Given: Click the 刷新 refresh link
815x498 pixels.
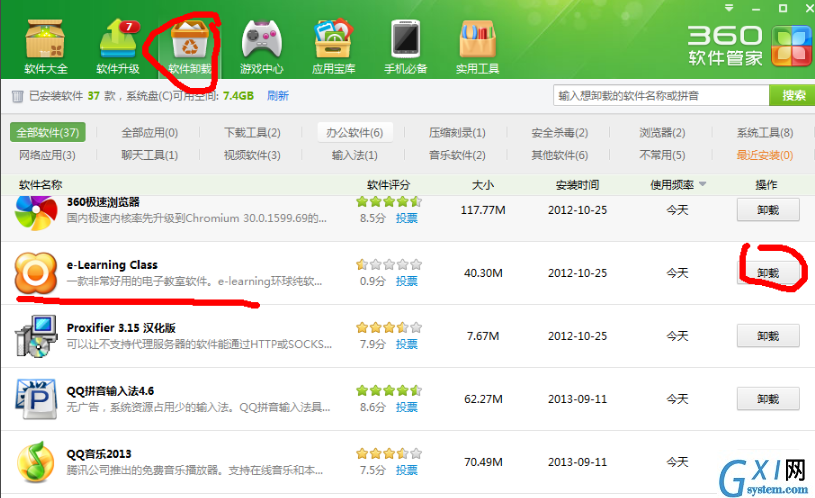Looking at the screenshot, I should click(278, 96).
